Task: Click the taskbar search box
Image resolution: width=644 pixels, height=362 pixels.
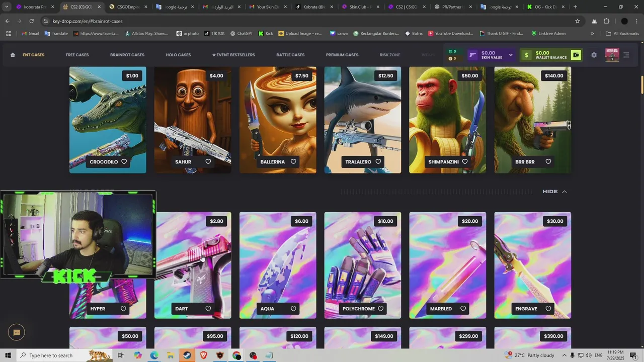Action: tap(65, 355)
